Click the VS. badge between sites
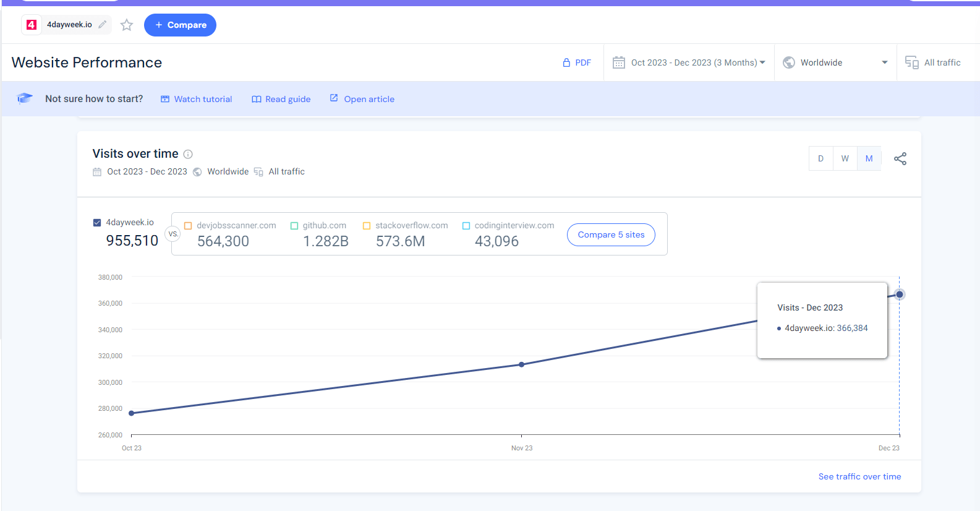Image resolution: width=980 pixels, height=511 pixels. tap(173, 234)
